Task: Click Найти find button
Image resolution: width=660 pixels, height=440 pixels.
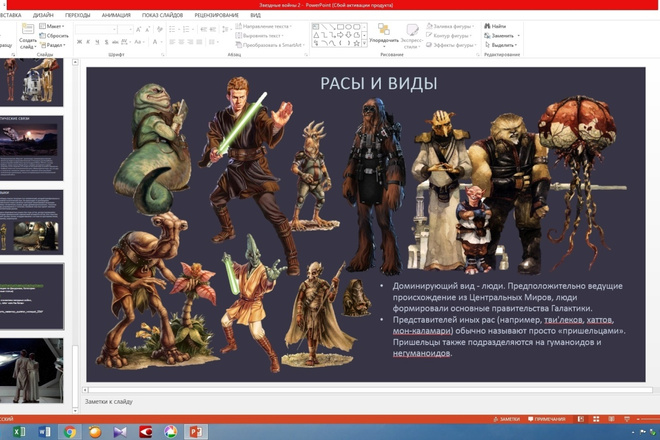Action: pos(495,26)
